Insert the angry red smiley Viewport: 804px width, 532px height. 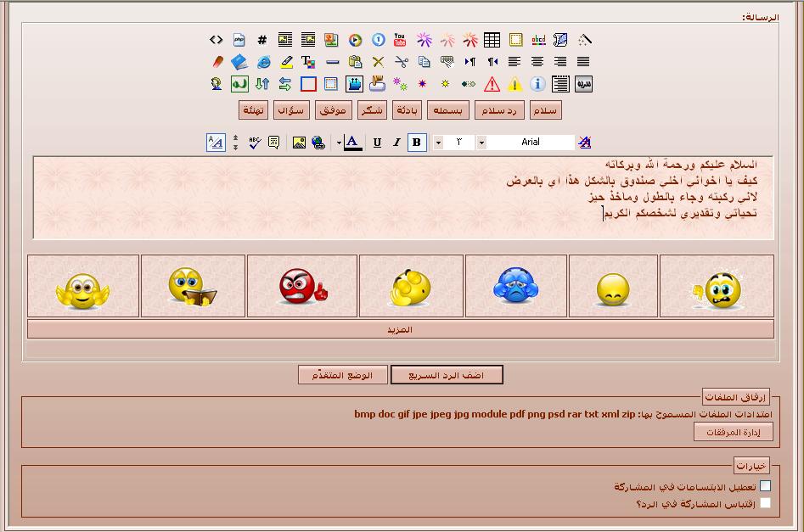(x=302, y=287)
